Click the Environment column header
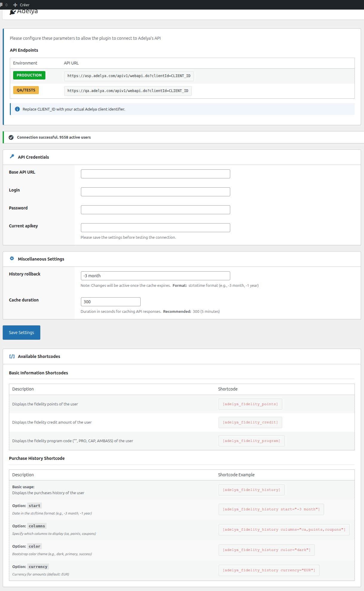Screen dimensions: 364x591 [25, 63]
